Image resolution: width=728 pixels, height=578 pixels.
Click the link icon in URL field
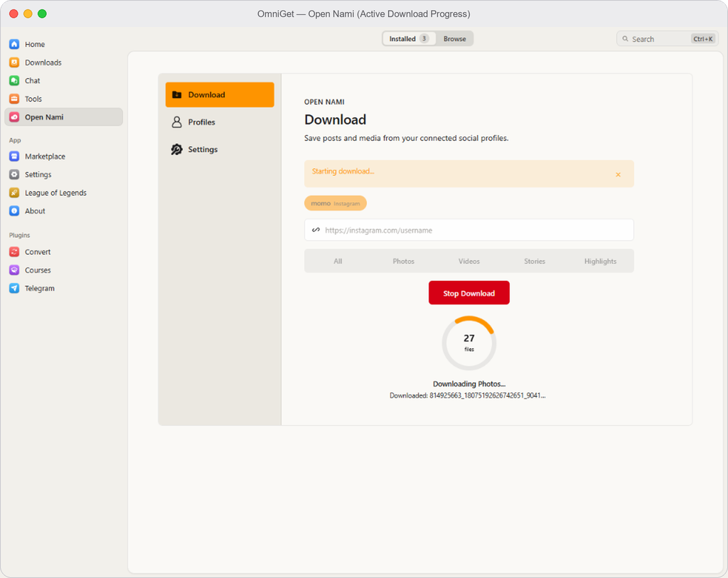pos(316,230)
